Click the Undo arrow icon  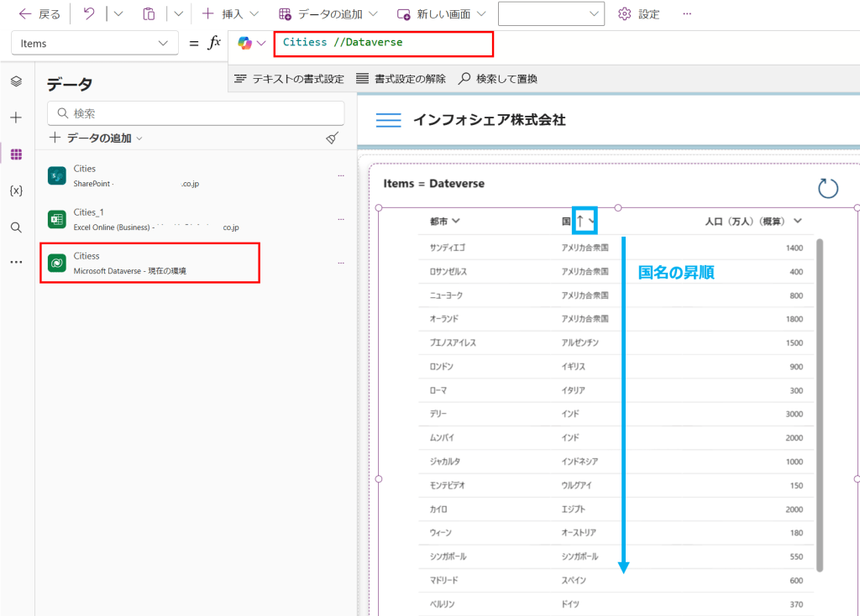[x=89, y=14]
